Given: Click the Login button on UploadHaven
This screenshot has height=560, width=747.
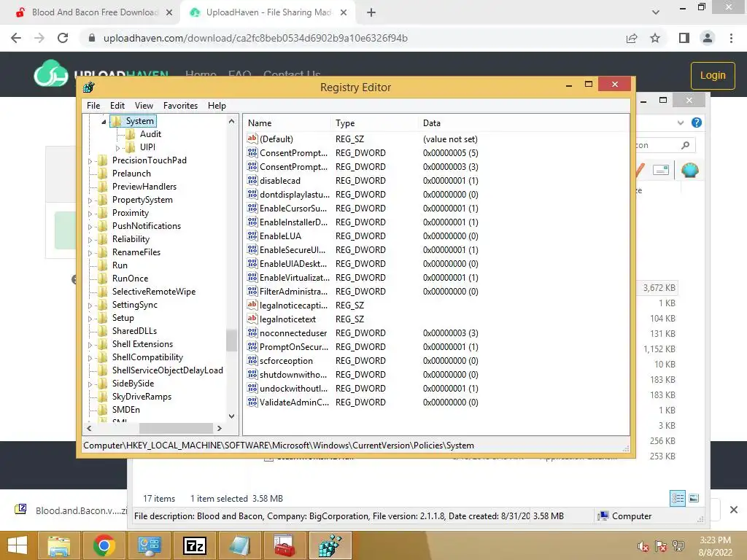Looking at the screenshot, I should coord(713,75).
